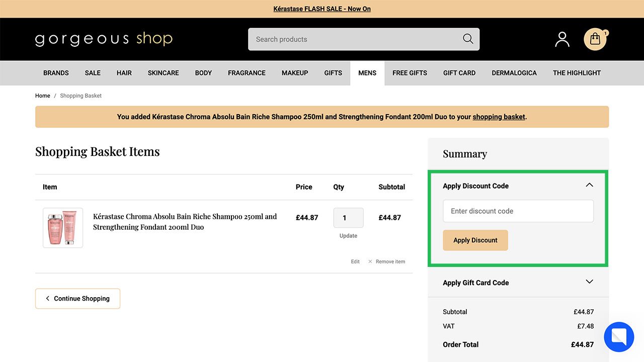Click the quantity input box
644x362 pixels.
pyautogui.click(x=348, y=218)
